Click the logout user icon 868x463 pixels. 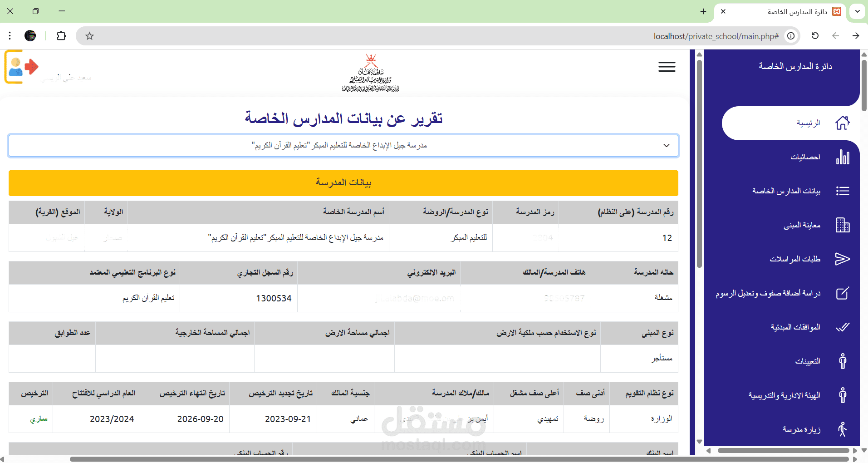coord(22,67)
